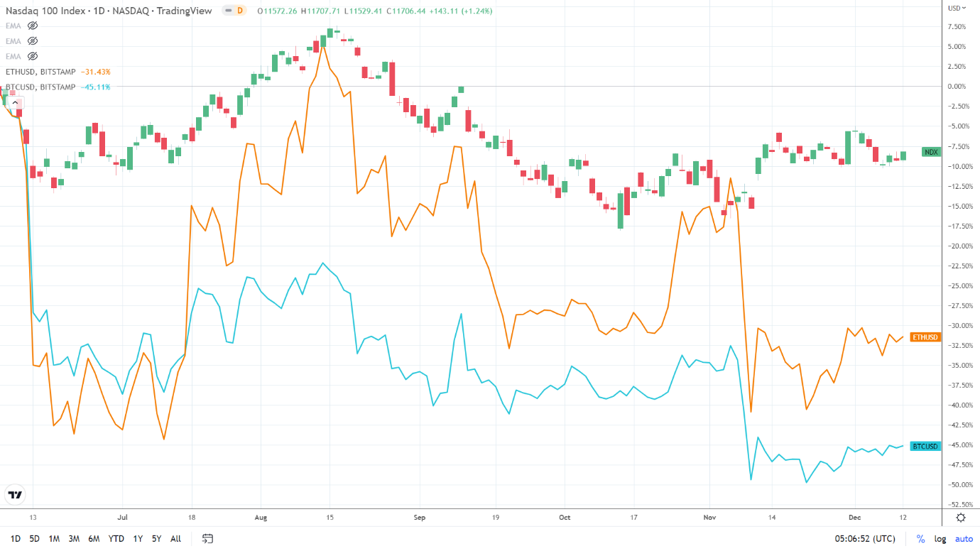Click the Aug label on the time axis

tap(261, 518)
